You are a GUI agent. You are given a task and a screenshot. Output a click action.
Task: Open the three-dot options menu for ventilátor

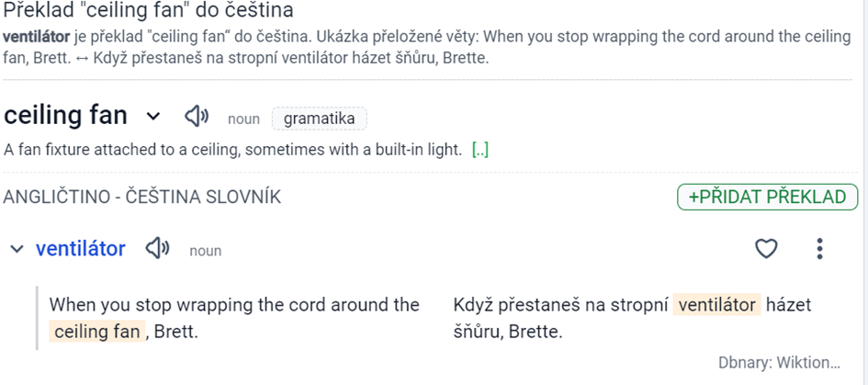click(820, 249)
